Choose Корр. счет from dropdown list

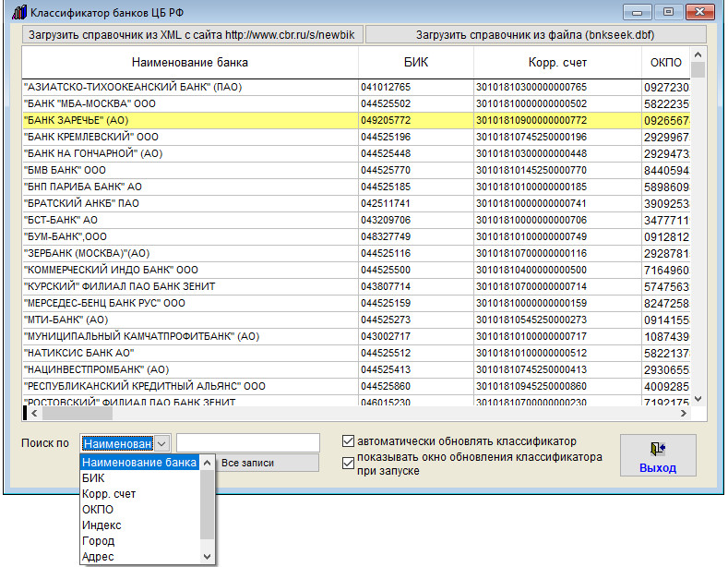click(x=109, y=494)
